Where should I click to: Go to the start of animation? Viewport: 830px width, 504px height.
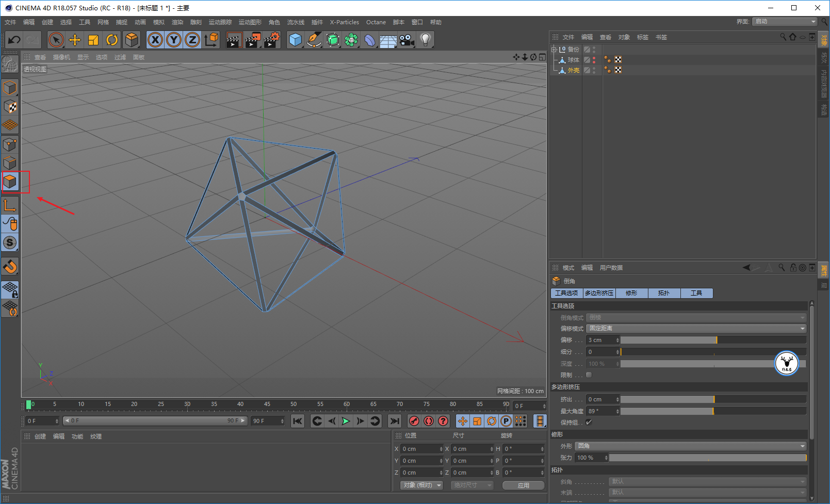[x=298, y=421]
